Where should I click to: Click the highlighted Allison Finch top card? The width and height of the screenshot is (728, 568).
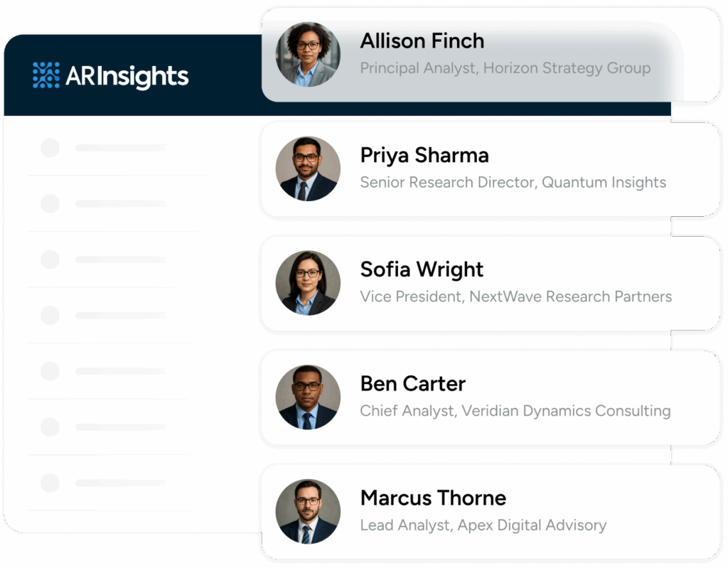click(491, 54)
